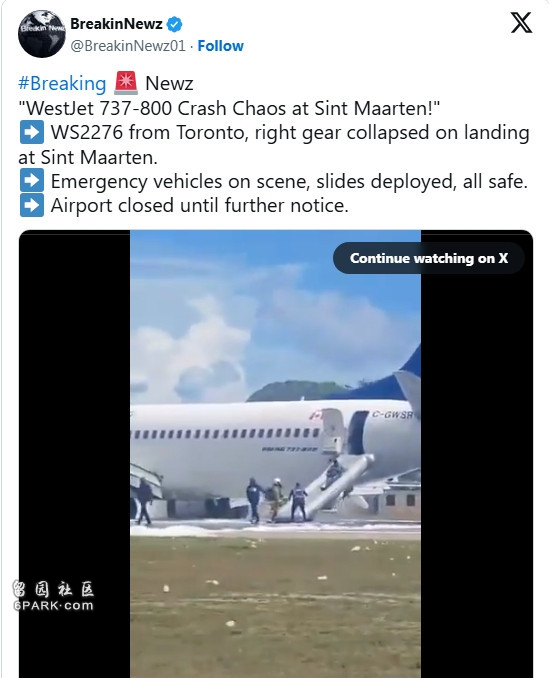This screenshot has height=678, width=549.
Task: Click the WestJet 737-800 Crash Chaos headline
Action: (x=229, y=108)
